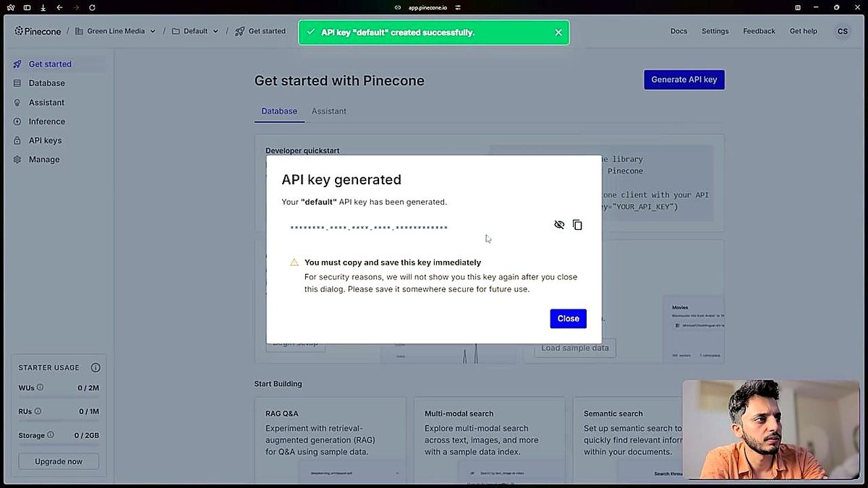Toggle the browser sidebar panel icon
The height and width of the screenshot is (488, 868).
coord(27,7)
